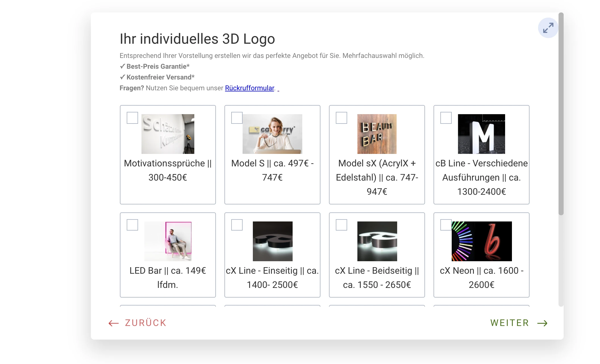The image size is (600, 364).
Task: Enable the cX Line Einseitig checkbox
Action: pyautogui.click(x=236, y=225)
